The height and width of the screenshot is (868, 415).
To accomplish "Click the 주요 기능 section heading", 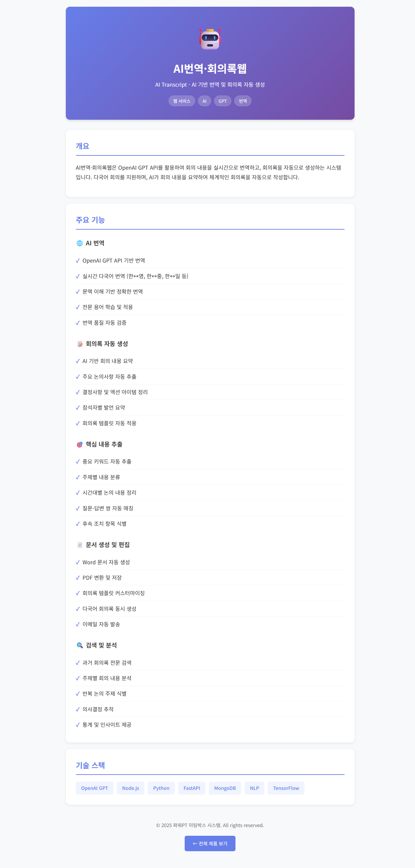I will point(90,220).
